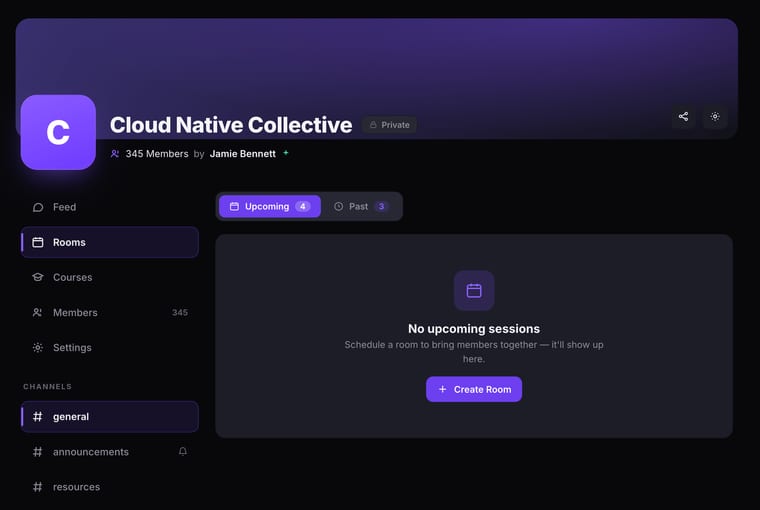Click the members icon beside 345 Members
Viewport: 760px width, 510px height.
115,154
